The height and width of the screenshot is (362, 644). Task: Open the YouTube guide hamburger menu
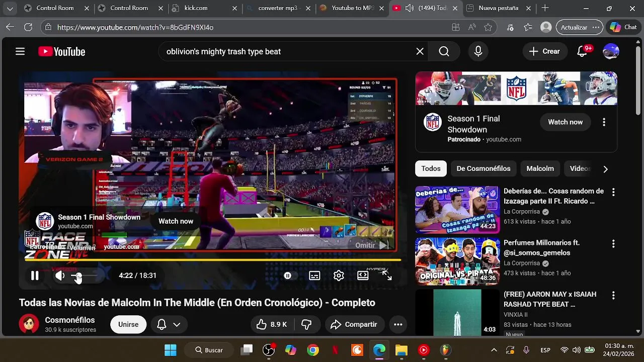[20, 51]
